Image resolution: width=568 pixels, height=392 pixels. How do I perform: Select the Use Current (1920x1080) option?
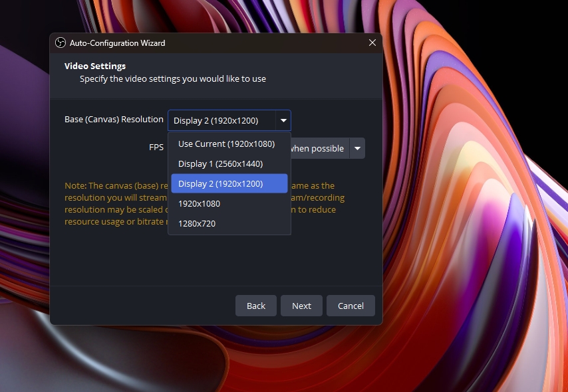226,144
